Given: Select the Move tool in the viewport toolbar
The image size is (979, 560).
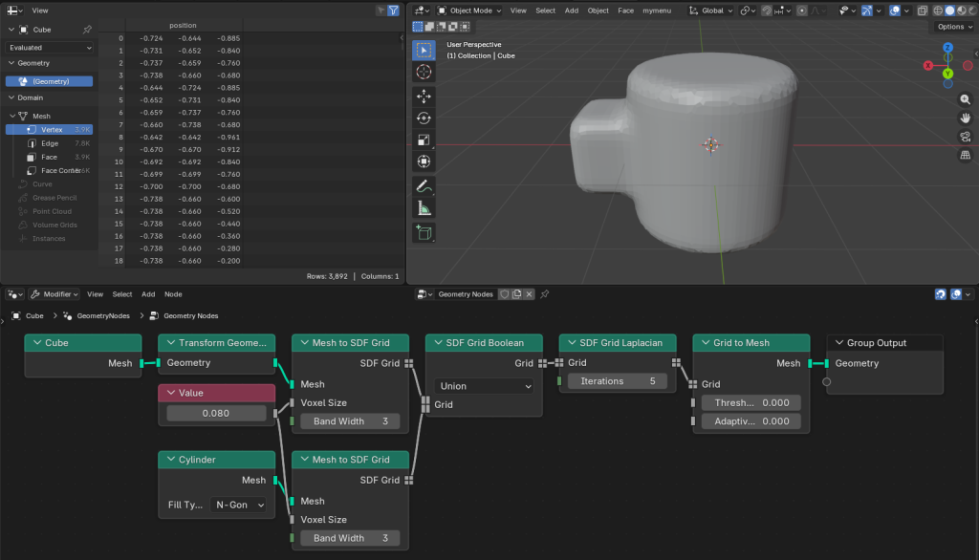Looking at the screenshot, I should click(x=424, y=96).
